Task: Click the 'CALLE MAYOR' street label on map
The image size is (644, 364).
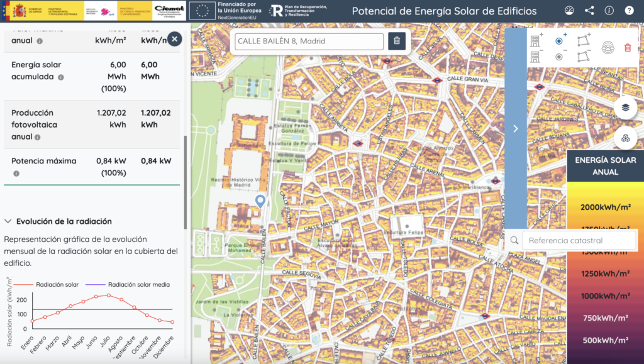Action: (321, 225)
